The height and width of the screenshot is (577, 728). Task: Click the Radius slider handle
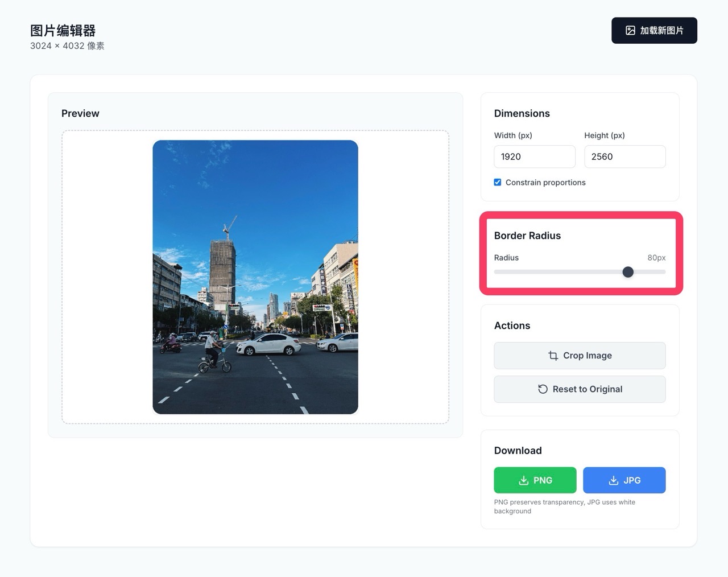point(628,272)
